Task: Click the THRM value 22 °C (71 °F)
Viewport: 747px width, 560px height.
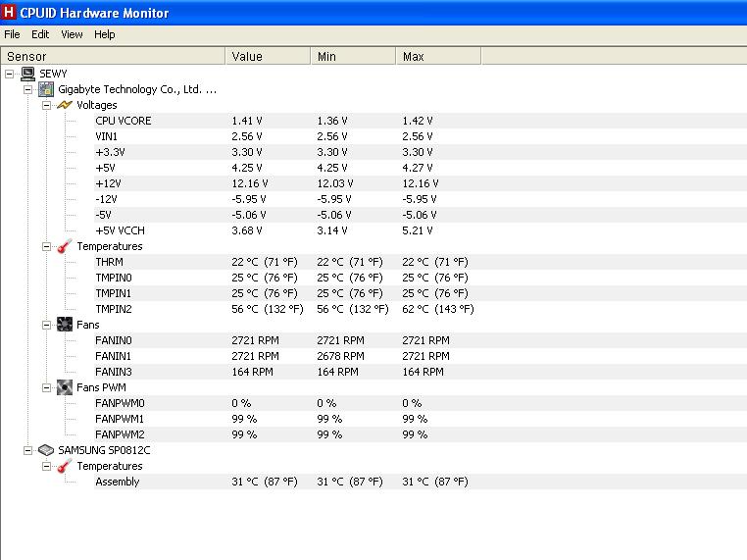Action: [x=265, y=262]
